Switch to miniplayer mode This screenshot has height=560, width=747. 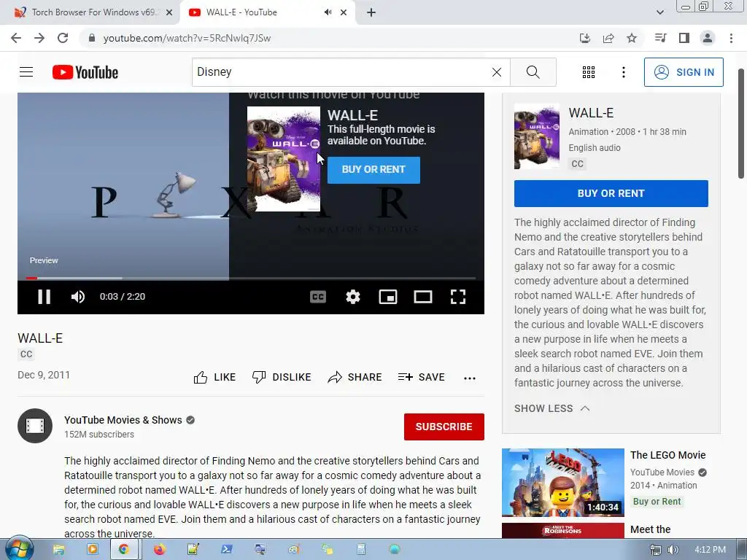pos(388,297)
